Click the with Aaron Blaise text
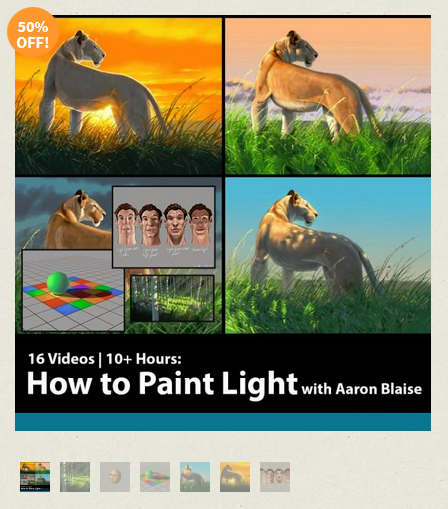The height and width of the screenshot is (509, 448). (362, 389)
